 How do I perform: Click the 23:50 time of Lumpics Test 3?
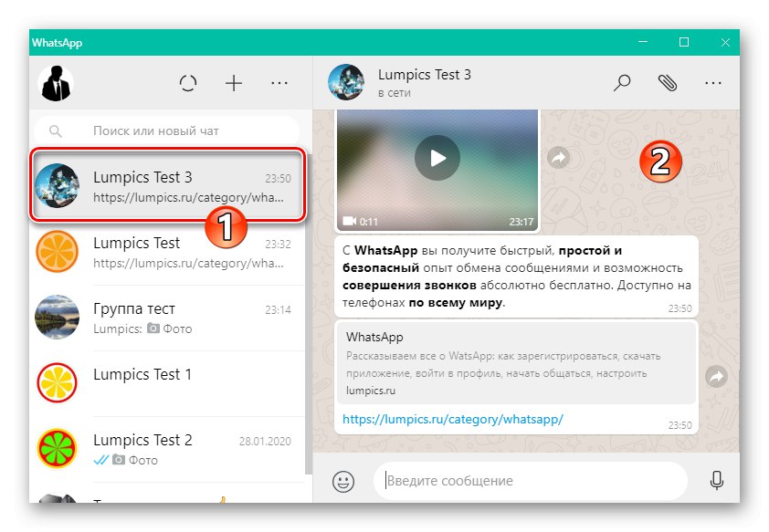(278, 178)
